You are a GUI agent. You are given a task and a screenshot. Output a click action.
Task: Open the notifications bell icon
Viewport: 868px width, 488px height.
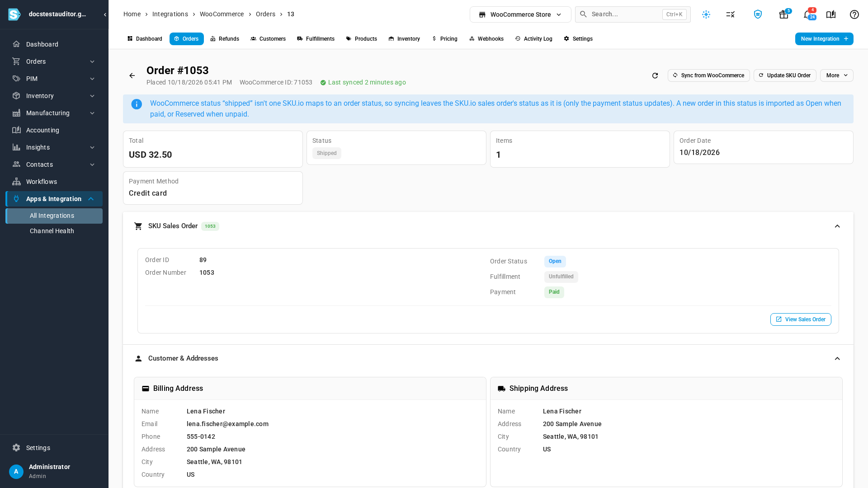[807, 14]
